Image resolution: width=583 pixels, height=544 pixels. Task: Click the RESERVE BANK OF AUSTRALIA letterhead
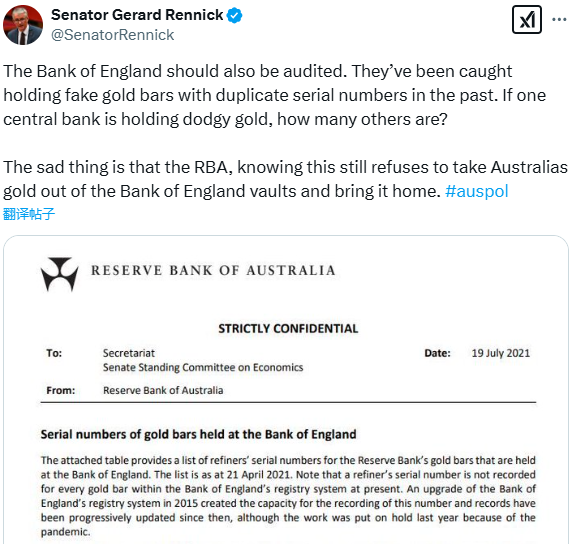coord(213,270)
